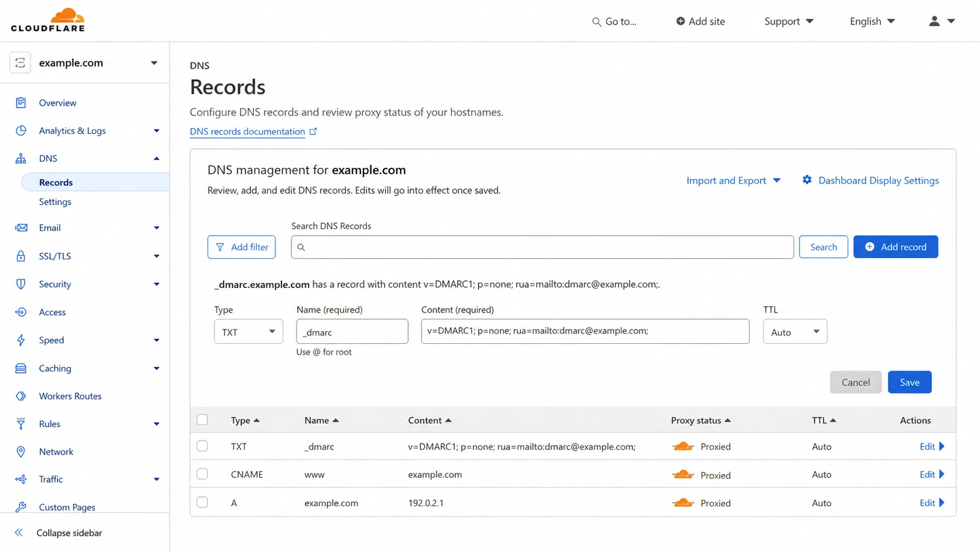Click the Traffic routing icon
The image size is (980, 552).
pos(21,479)
